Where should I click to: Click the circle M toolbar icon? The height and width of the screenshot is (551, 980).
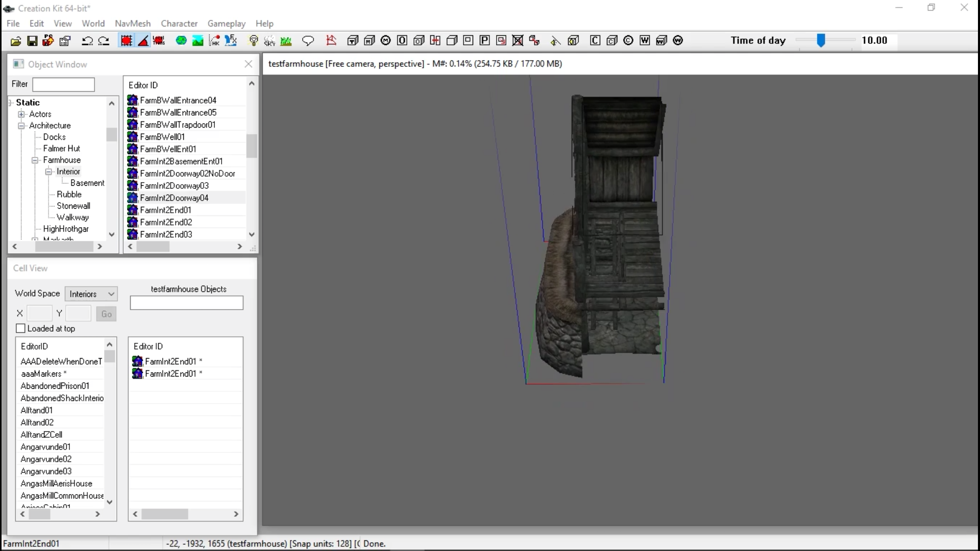[386, 41]
